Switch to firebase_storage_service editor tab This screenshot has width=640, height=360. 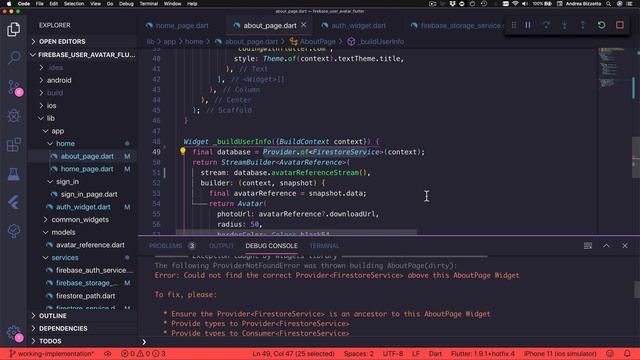(456, 25)
